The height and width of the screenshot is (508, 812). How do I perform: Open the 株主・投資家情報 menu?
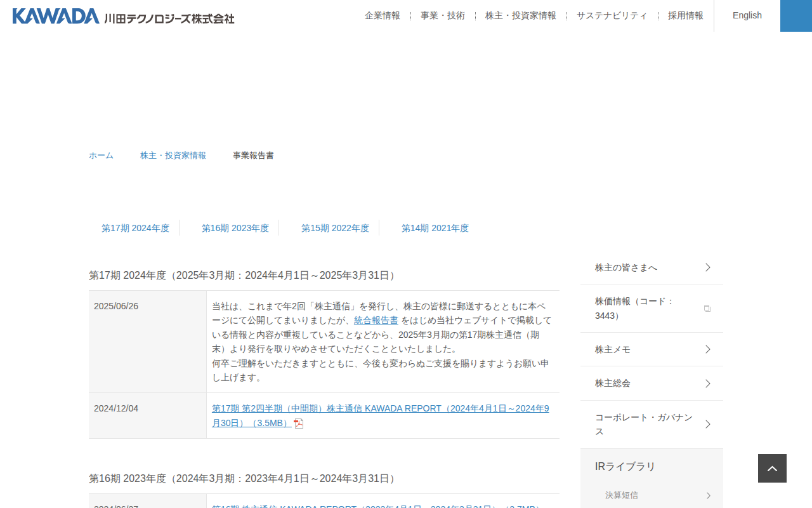click(521, 16)
